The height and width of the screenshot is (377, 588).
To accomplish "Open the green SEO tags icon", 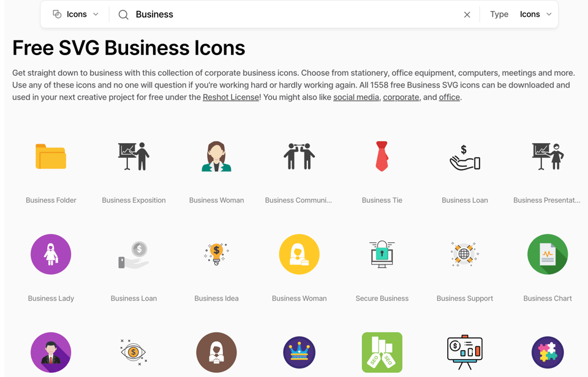I will (382, 353).
